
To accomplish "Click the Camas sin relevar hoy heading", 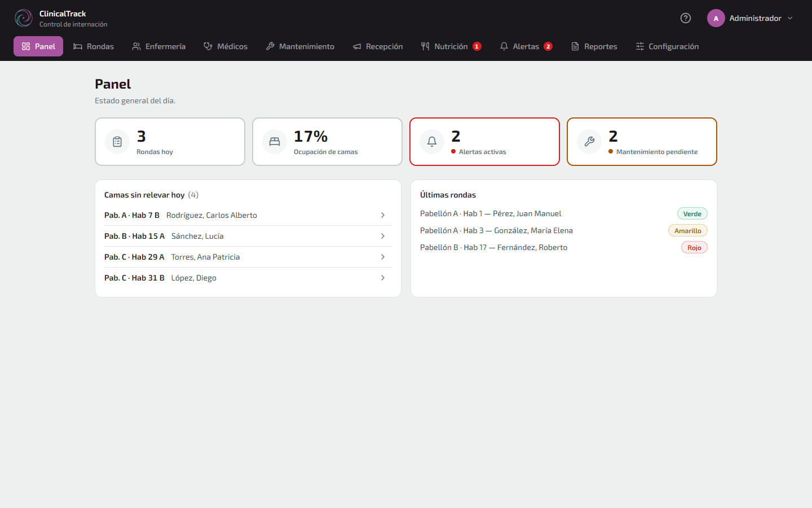I will pos(144,195).
